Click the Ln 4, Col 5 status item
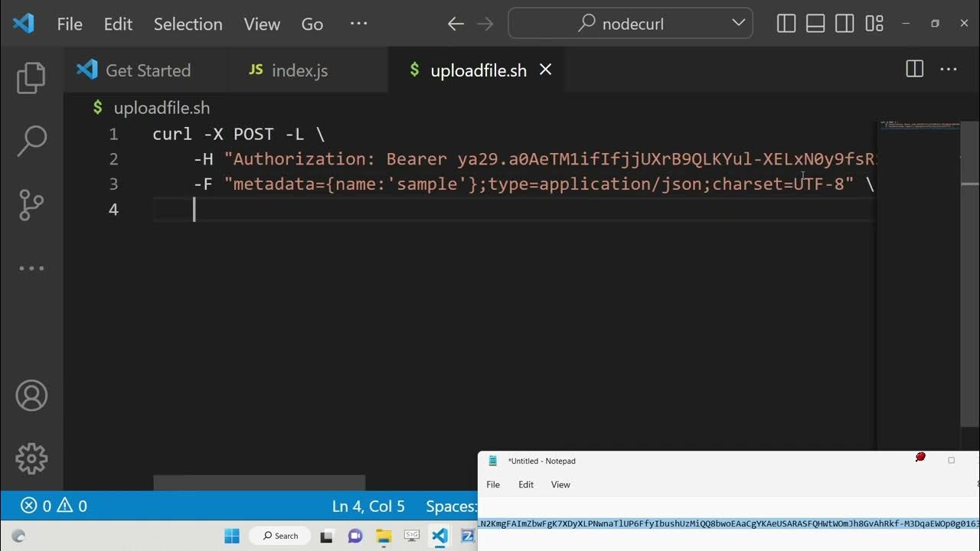The image size is (980, 551). [x=368, y=506]
